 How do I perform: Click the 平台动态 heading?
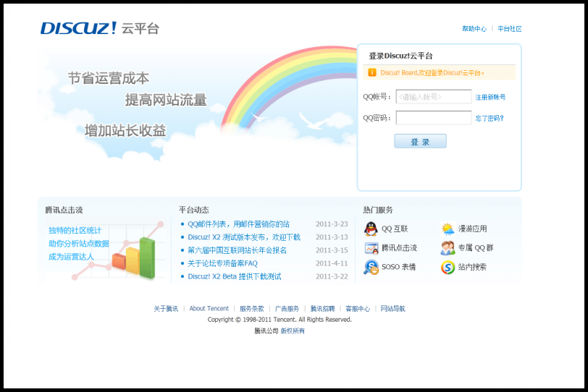(x=194, y=210)
